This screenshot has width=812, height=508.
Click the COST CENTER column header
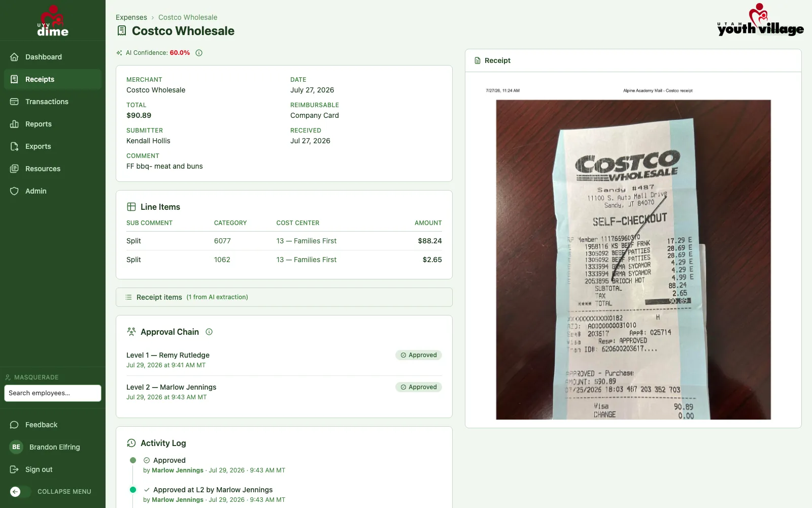[x=298, y=223]
